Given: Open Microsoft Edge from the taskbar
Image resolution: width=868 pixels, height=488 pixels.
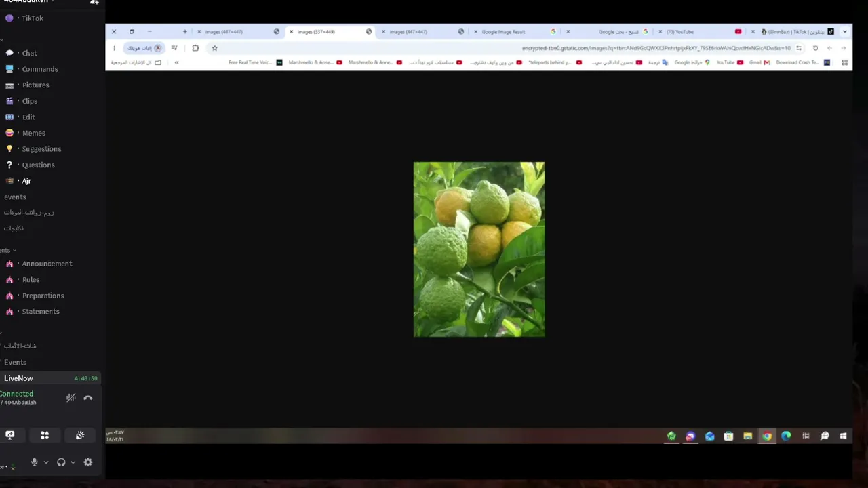Looking at the screenshot, I should [786, 436].
